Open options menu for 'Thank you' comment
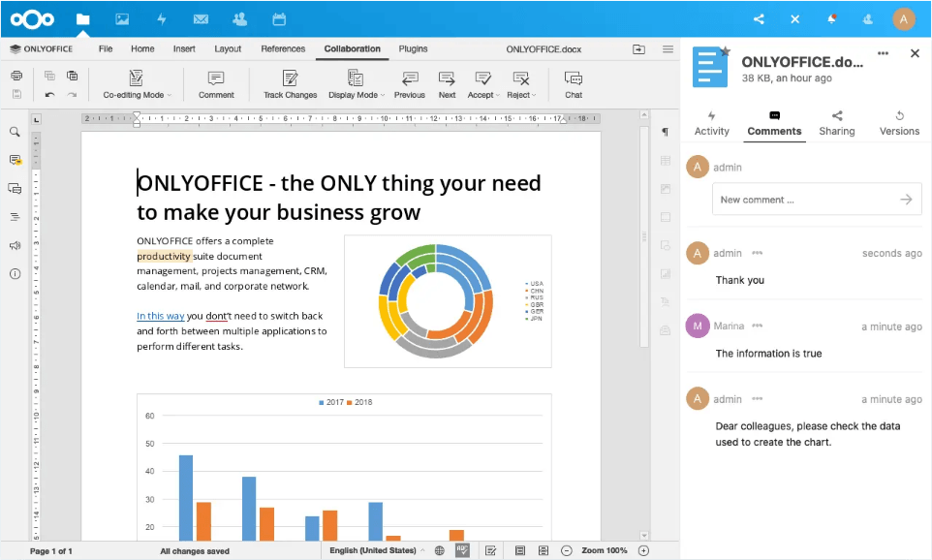The image size is (932, 560). click(x=757, y=253)
